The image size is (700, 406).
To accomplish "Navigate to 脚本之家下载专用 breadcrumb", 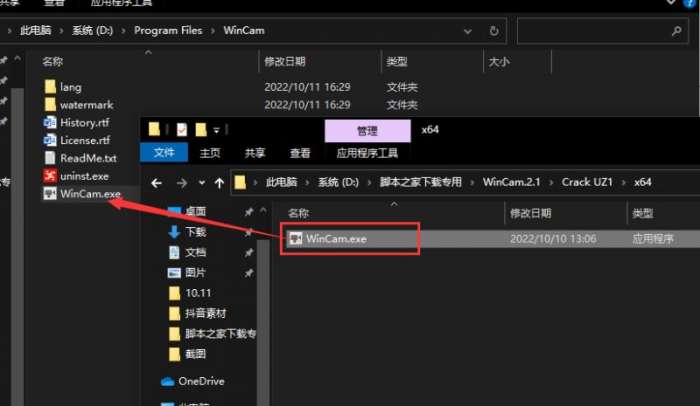I will tap(421, 182).
